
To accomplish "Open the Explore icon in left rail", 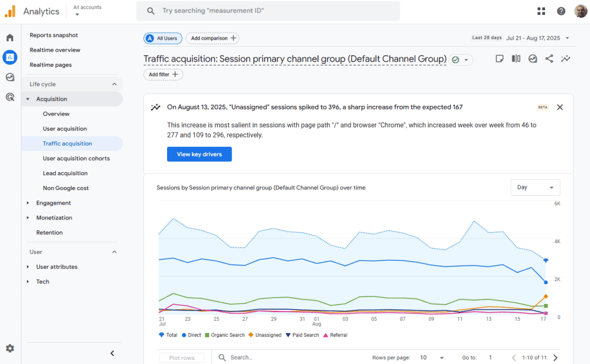I will point(10,77).
